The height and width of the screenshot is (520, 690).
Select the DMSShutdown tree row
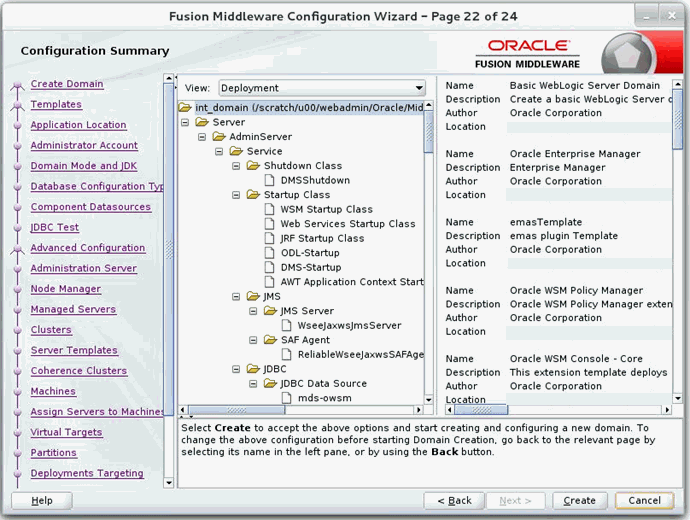tap(315, 180)
